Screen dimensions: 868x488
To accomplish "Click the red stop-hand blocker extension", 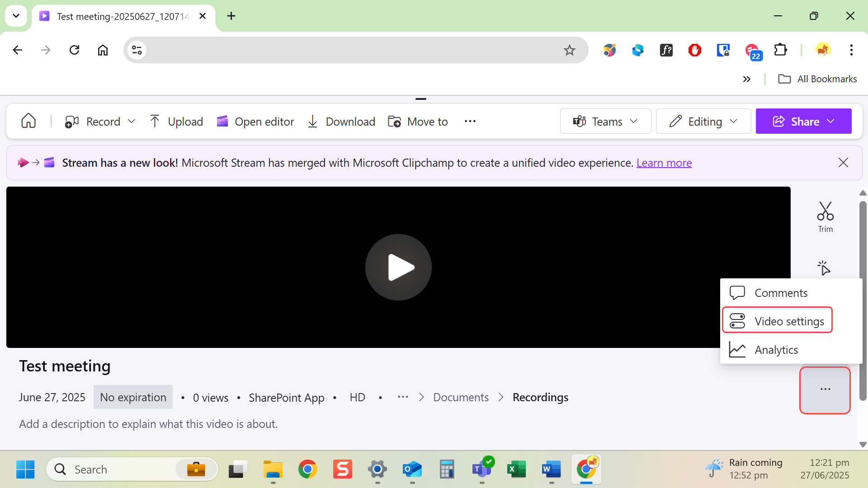I will click(x=695, y=50).
